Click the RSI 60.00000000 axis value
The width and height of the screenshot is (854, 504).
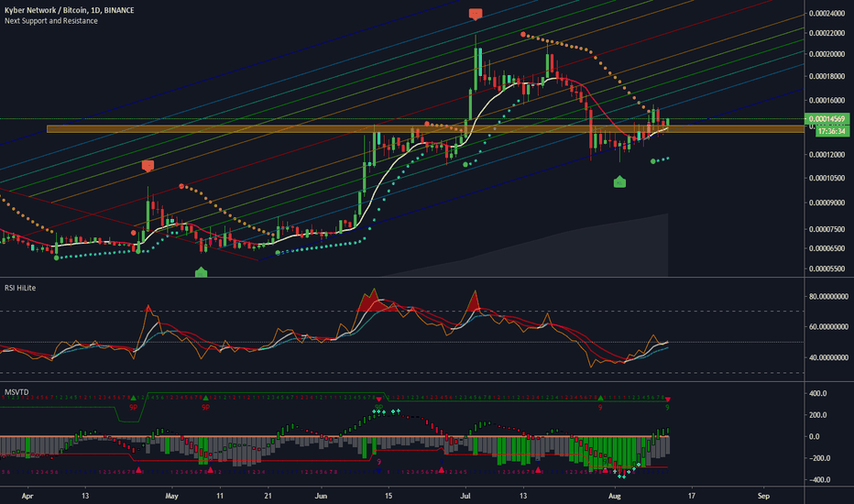tap(828, 327)
